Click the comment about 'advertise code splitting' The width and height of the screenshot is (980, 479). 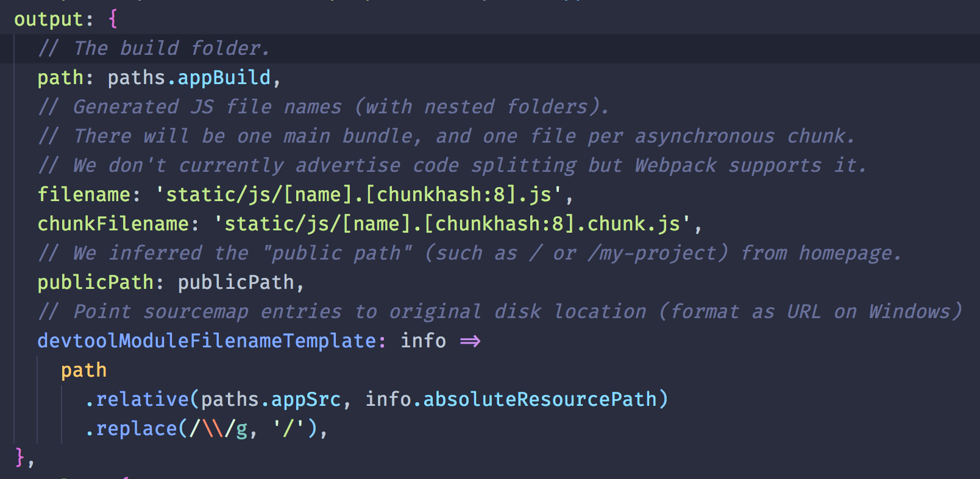click(x=452, y=166)
